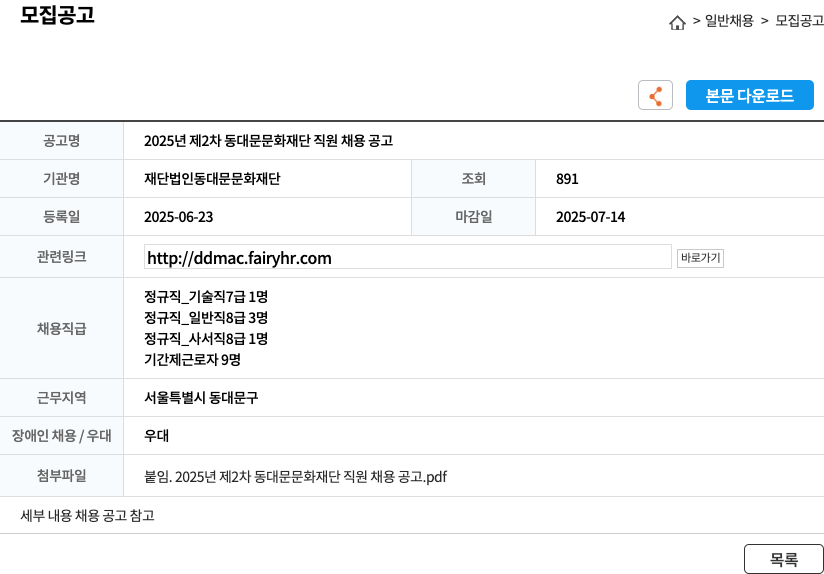Image resolution: width=824 pixels, height=574 pixels.
Task: Click the line 정규직_기술직7급 1명
Action: click(206, 297)
